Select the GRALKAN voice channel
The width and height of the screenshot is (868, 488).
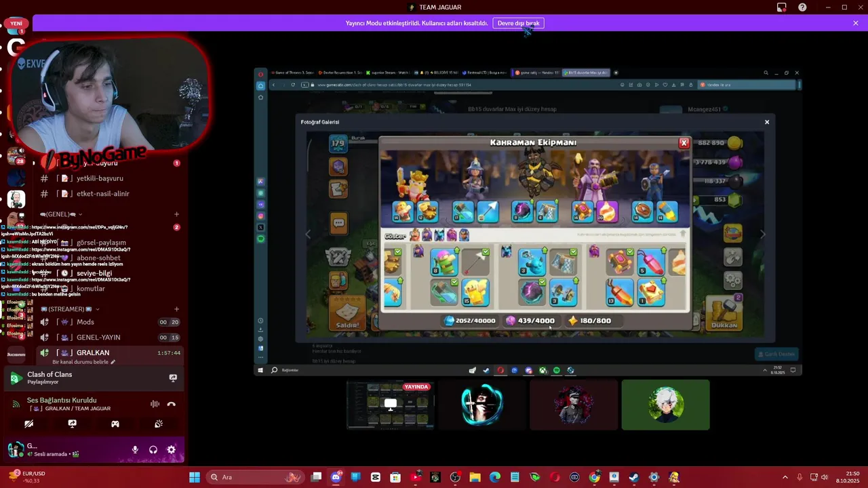click(x=108, y=352)
